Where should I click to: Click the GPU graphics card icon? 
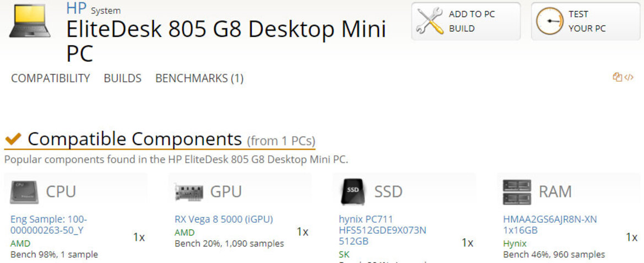click(188, 192)
